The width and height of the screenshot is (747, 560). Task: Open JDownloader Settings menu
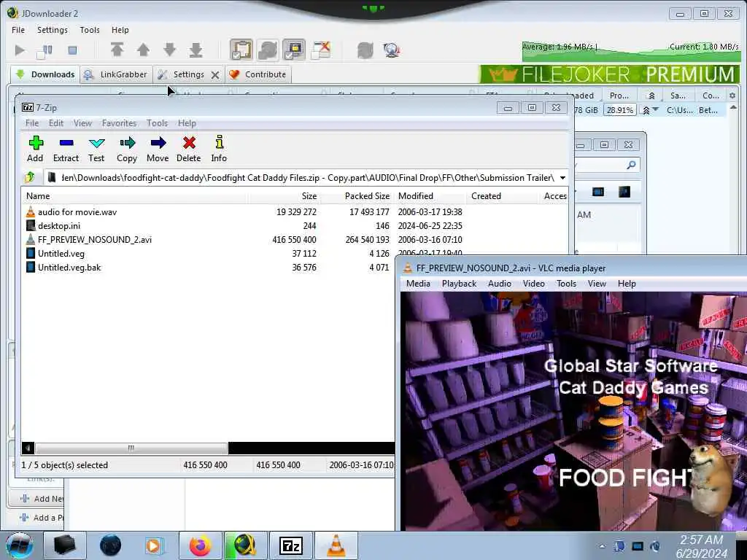coord(53,30)
